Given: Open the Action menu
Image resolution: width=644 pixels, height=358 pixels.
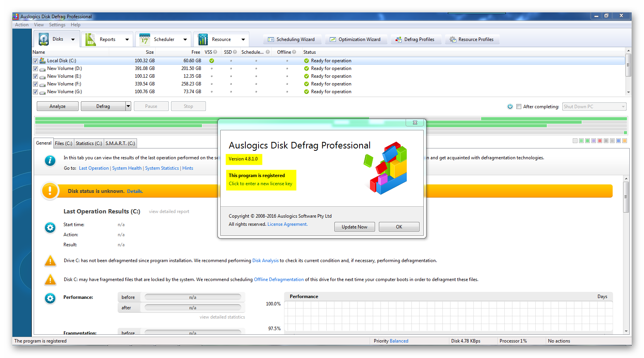Looking at the screenshot, I should tap(22, 25).
